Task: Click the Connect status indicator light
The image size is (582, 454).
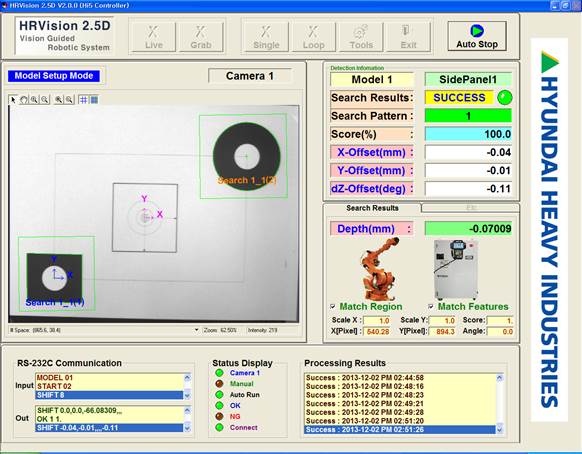Action: [219, 427]
